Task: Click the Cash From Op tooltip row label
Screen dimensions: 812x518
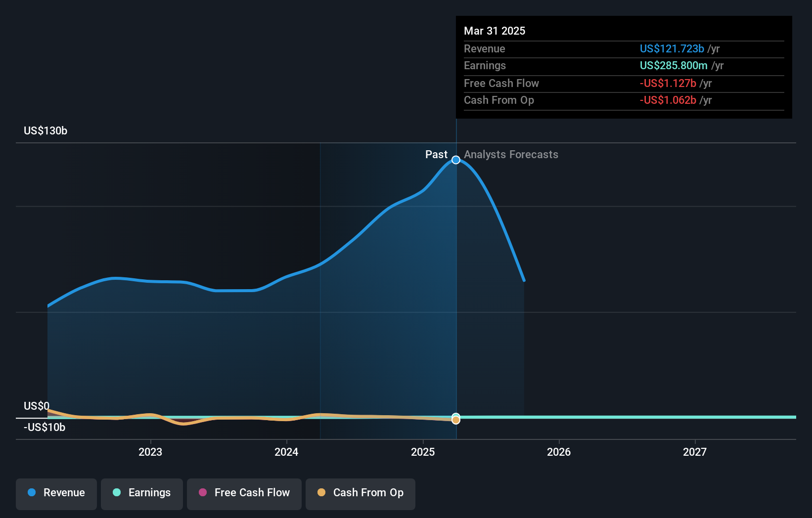Action: click(x=499, y=100)
